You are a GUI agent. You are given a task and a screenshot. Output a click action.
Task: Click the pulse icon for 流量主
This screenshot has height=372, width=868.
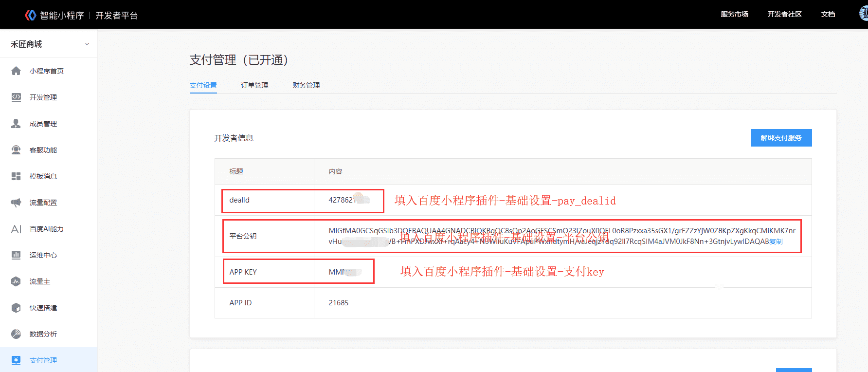(16, 281)
